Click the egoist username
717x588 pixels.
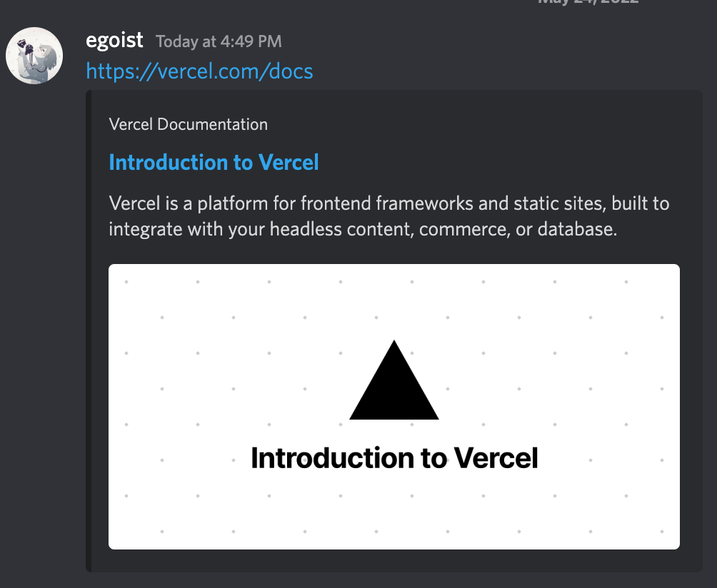pos(114,40)
